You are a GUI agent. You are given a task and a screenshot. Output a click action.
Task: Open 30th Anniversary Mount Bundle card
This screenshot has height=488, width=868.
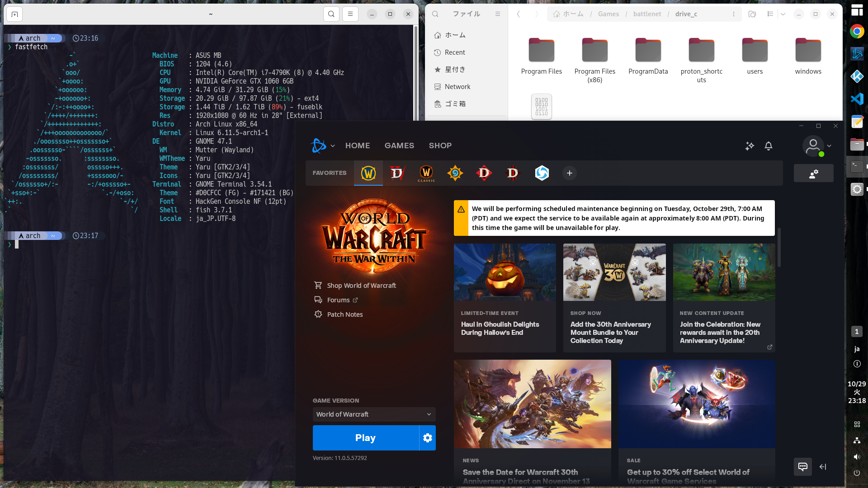[614, 298]
